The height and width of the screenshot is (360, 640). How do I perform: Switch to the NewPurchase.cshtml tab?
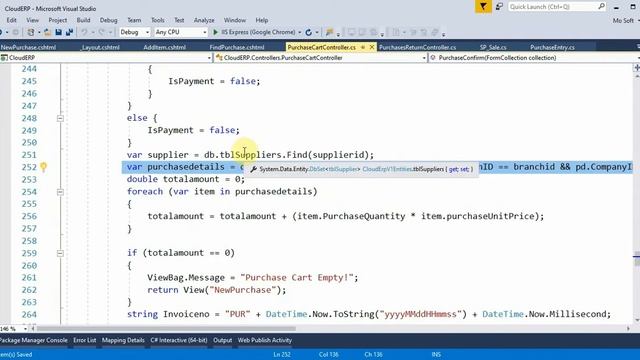click(28, 47)
